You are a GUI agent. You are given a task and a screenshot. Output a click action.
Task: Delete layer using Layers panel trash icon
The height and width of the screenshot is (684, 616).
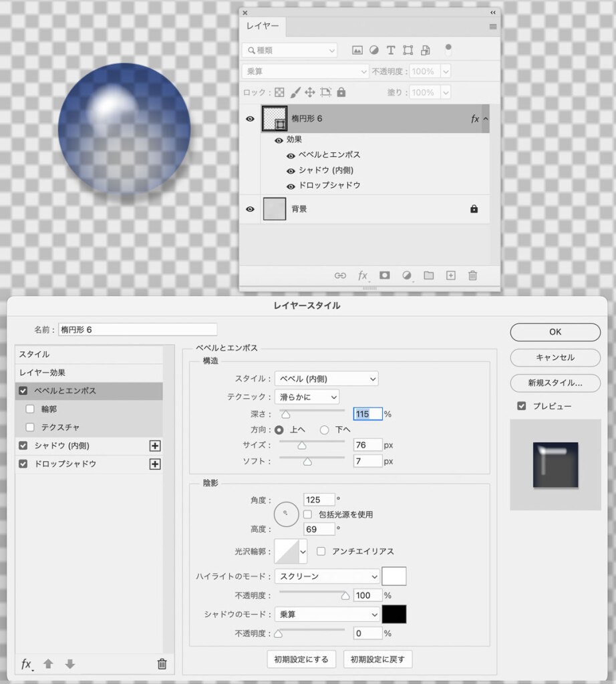pos(472,275)
